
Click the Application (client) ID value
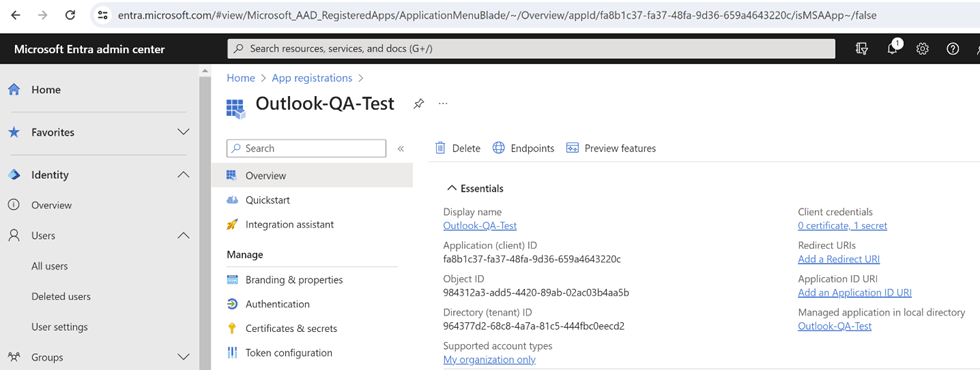(x=532, y=259)
